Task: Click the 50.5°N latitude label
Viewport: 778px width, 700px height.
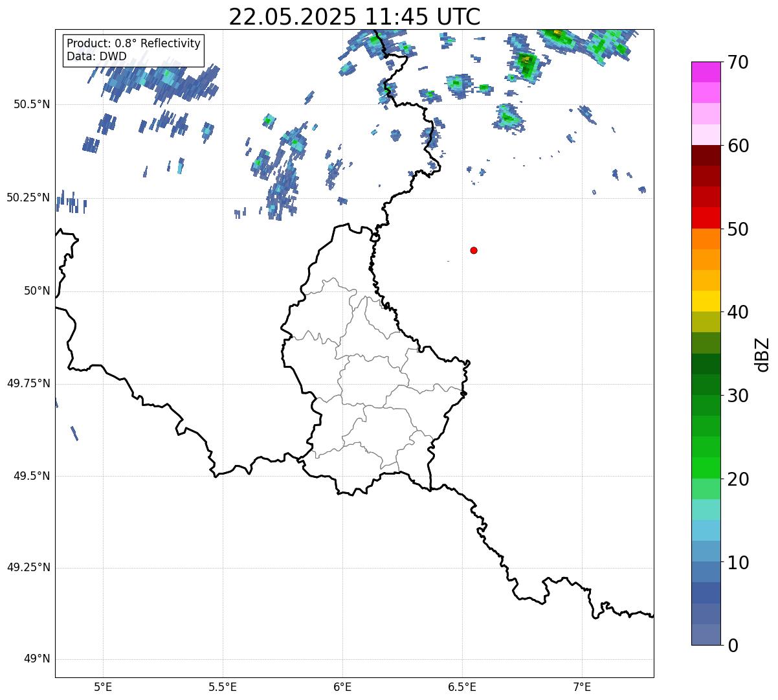Action: 31,105
